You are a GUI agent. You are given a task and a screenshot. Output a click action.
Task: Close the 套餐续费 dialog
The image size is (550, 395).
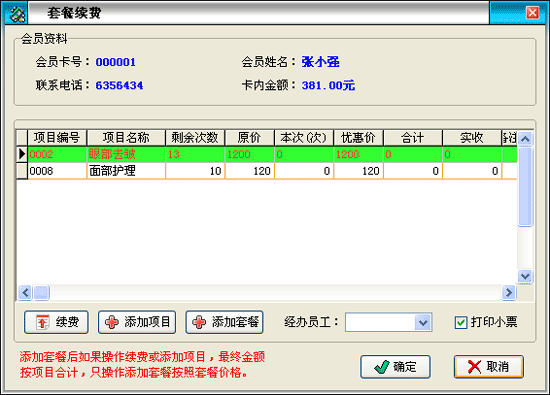tap(532, 13)
